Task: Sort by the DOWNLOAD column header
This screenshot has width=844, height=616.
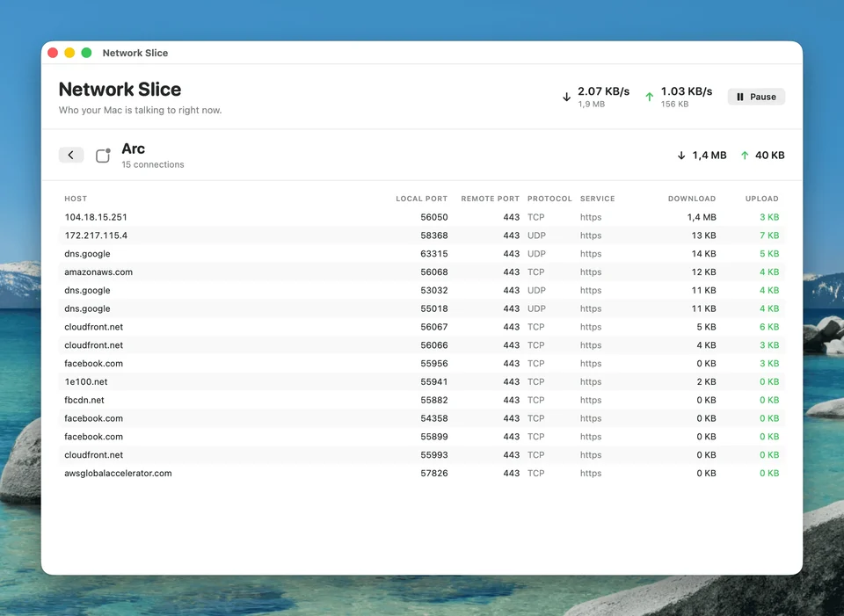Action: [692, 199]
